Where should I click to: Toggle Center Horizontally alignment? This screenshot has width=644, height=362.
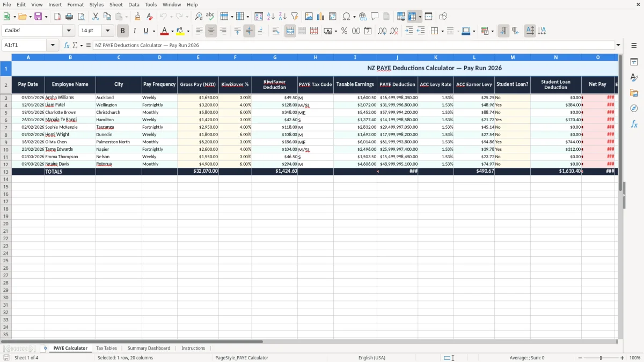coord(211,31)
